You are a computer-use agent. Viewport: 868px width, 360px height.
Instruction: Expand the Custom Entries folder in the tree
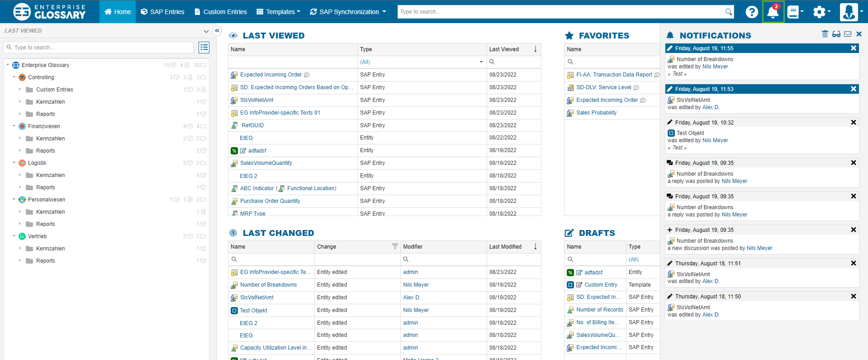[x=20, y=90]
